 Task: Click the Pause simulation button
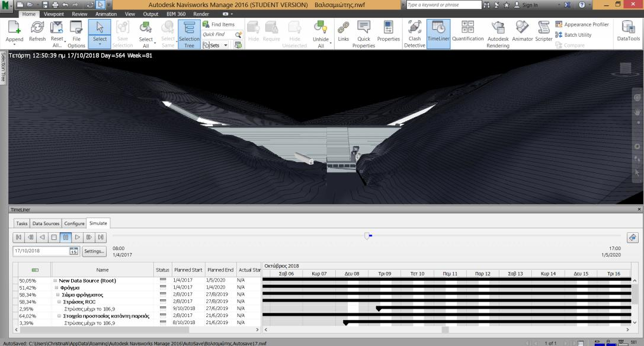click(x=65, y=238)
